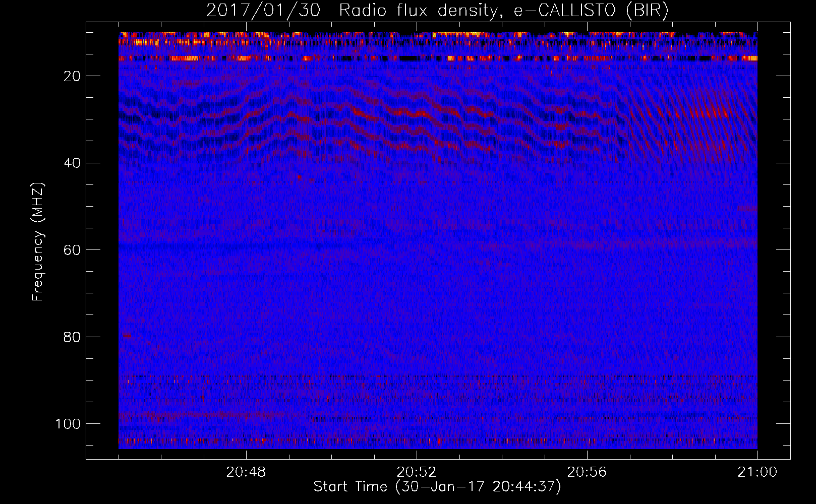
Task: Click the 40 MHz frequency tick label
Action: [x=72, y=163]
